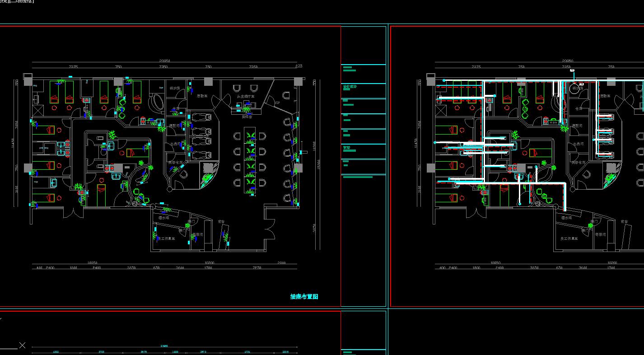Click 650 dimension below socket layout plan
Image resolution: width=644 pixels, height=355 pixels.
point(156,268)
